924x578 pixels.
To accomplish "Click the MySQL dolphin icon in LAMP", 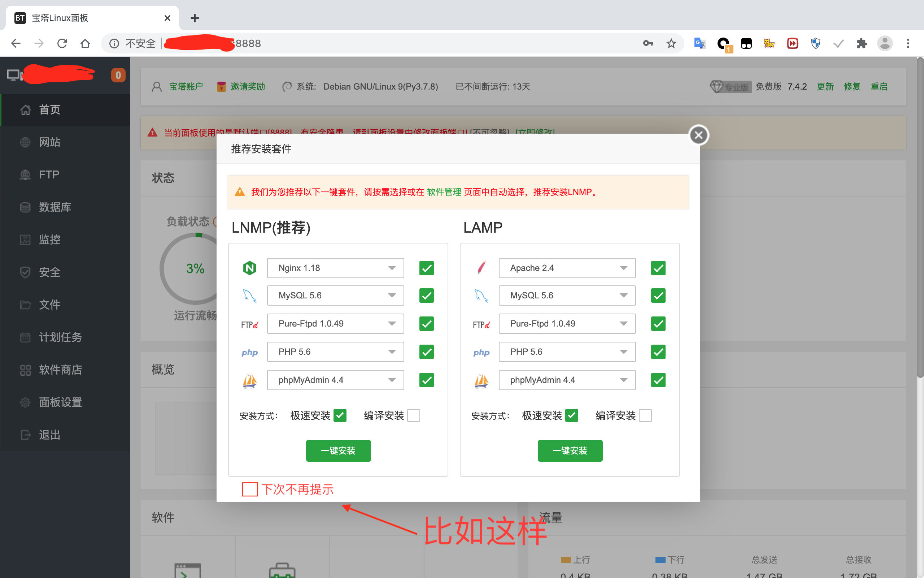I will 481,296.
